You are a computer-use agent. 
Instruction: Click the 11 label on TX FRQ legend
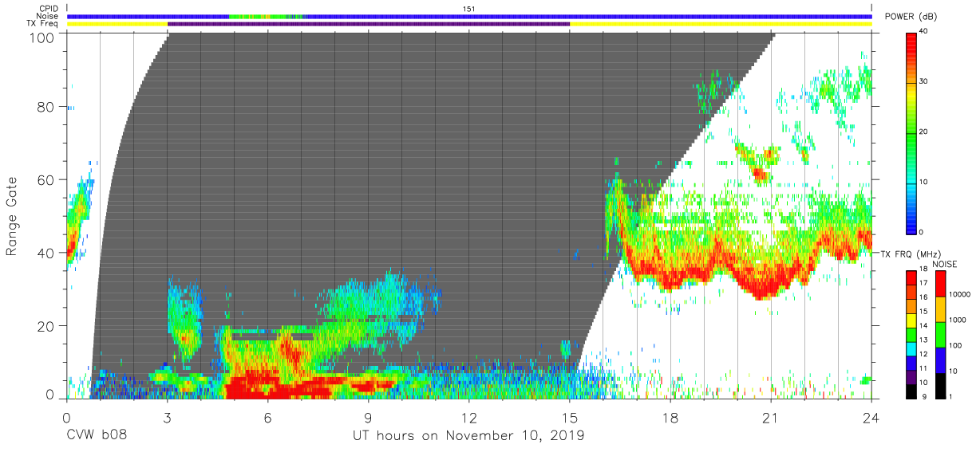[923, 368]
